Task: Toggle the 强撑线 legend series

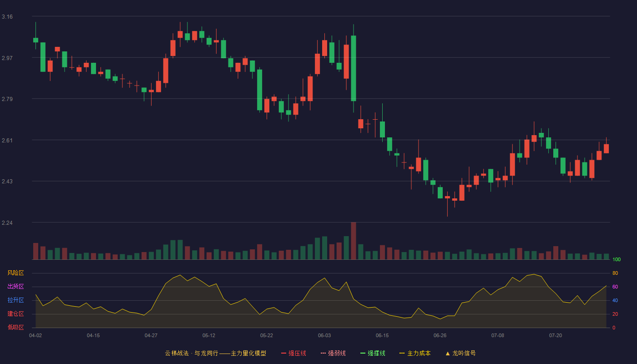Action: coord(373,353)
